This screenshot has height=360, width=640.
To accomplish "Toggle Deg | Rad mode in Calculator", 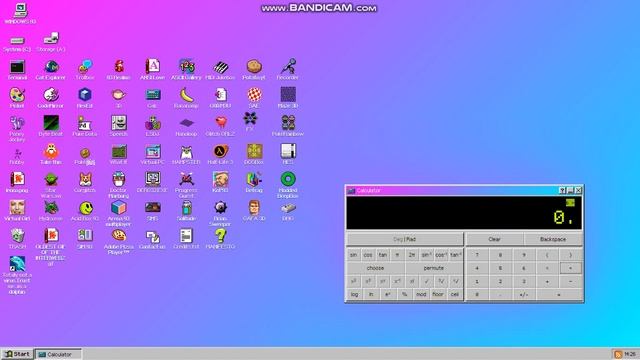I will [x=405, y=239].
